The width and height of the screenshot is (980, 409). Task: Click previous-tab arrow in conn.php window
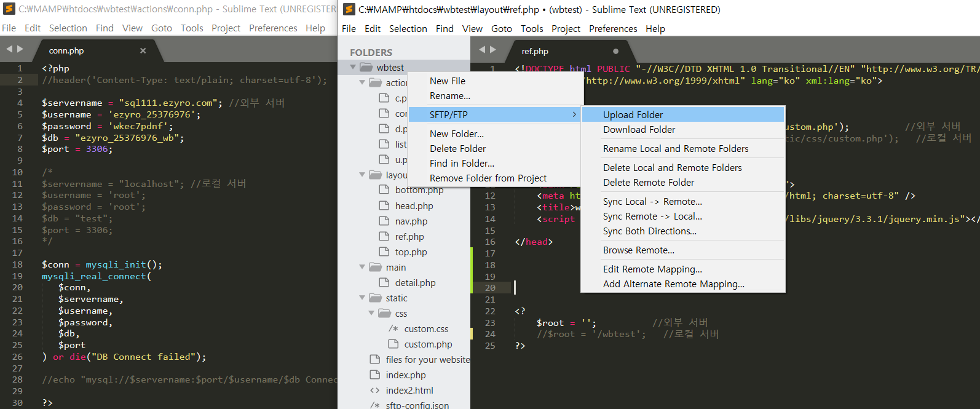click(9, 49)
